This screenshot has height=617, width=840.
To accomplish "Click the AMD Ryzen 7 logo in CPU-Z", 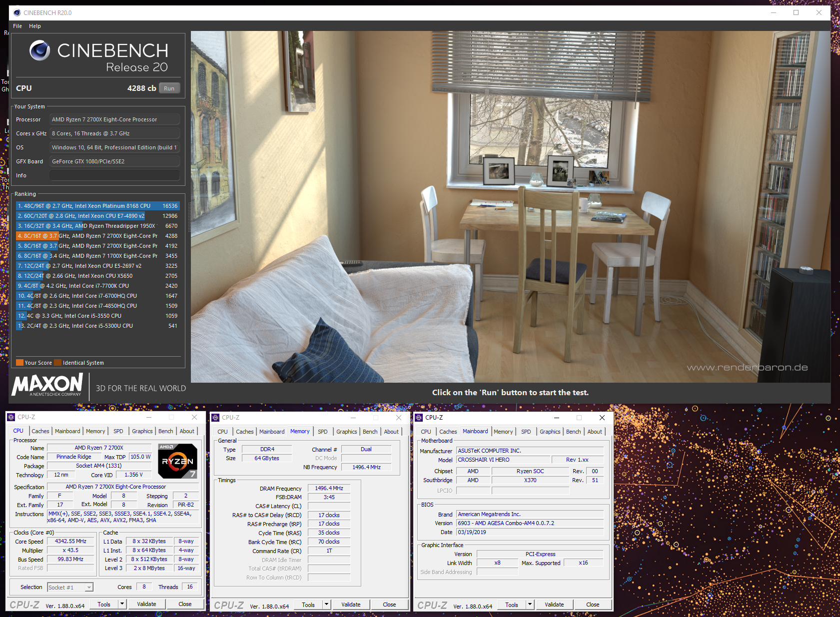I will 177,460.
